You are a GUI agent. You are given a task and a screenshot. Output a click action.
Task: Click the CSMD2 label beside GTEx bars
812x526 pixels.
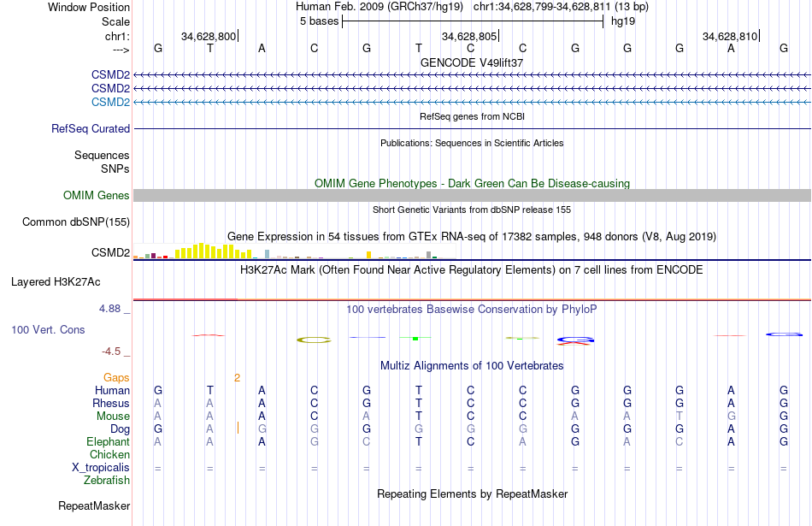110,252
